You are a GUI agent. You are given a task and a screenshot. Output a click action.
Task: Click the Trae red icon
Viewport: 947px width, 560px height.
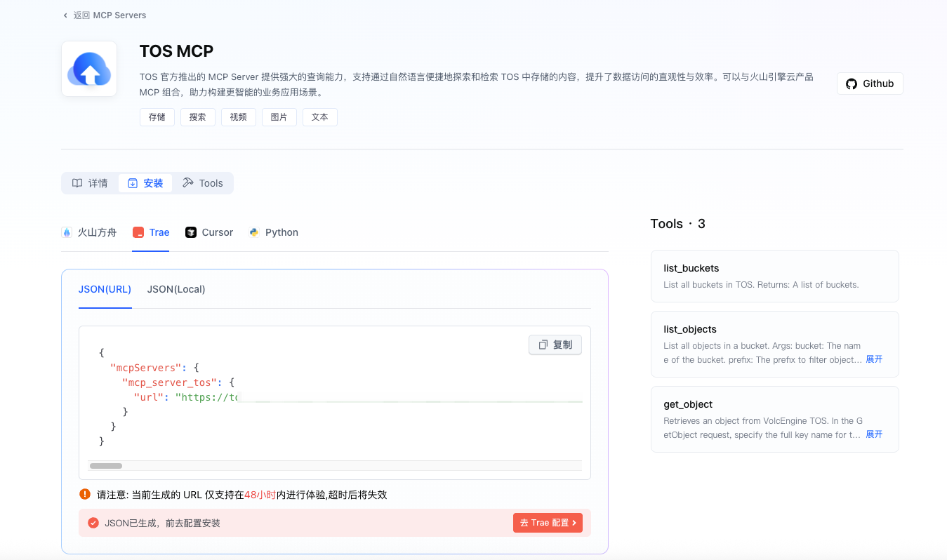(138, 232)
